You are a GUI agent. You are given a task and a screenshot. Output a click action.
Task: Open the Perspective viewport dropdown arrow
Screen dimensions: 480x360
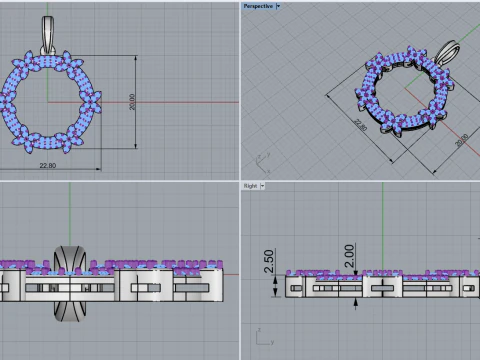[x=278, y=6]
